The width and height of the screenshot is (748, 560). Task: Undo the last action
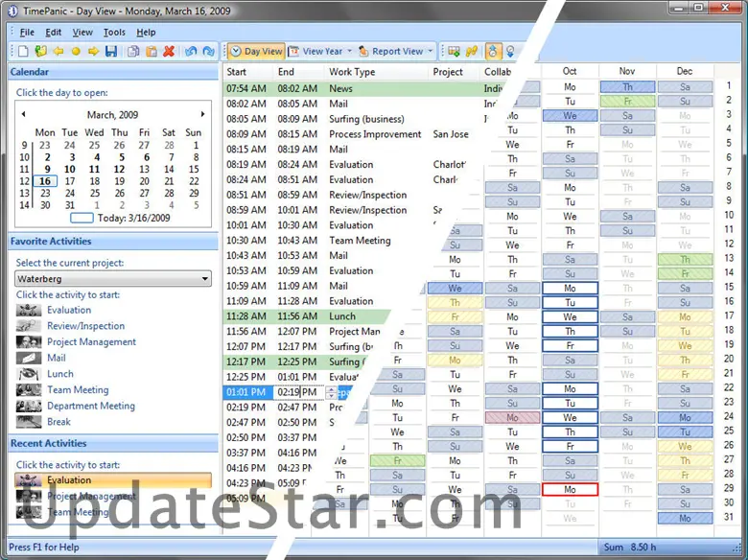(191, 51)
